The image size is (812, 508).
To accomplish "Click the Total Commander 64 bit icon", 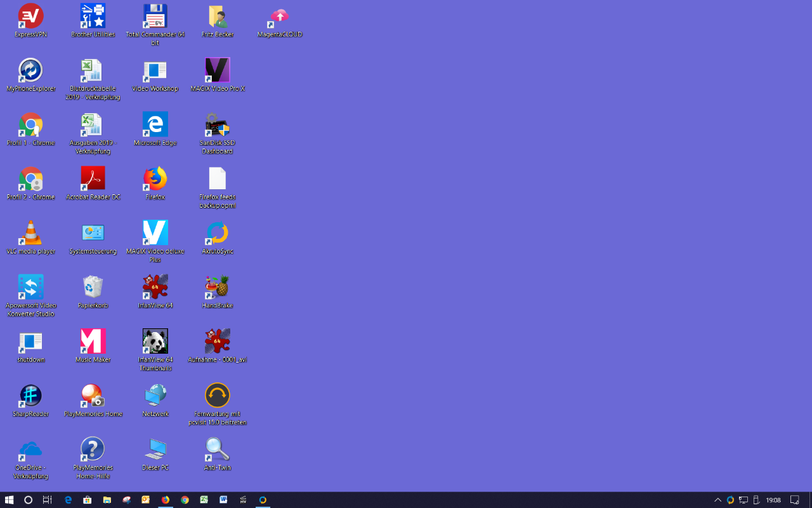I will point(155,17).
